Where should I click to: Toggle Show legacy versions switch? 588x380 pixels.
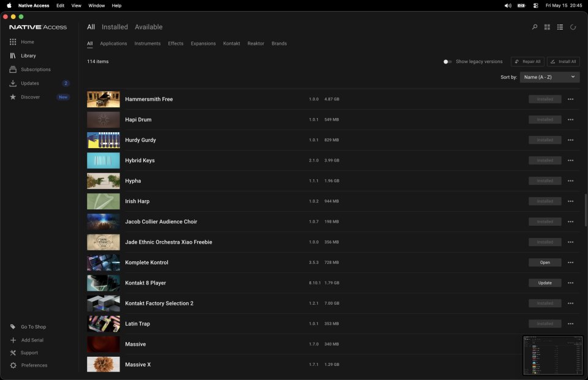point(447,61)
